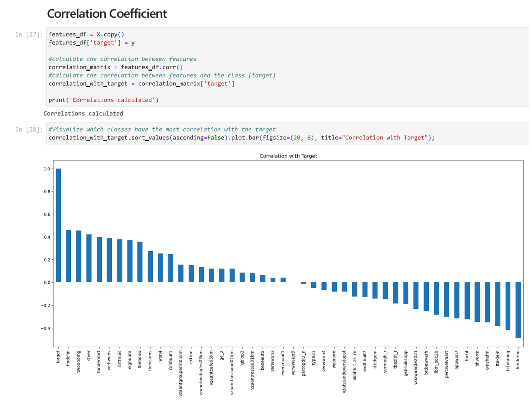Click the vzaantgrsuperm05km x-axis label

tap(181, 373)
